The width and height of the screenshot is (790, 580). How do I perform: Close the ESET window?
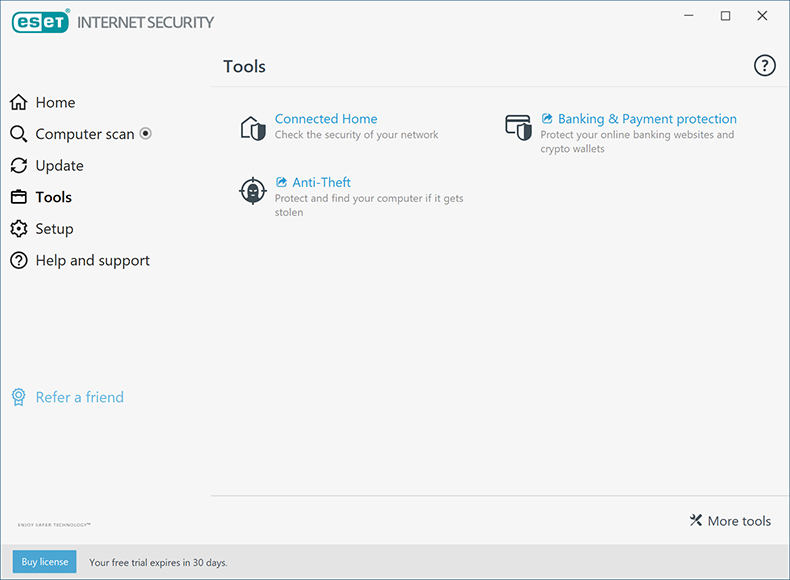tap(762, 16)
